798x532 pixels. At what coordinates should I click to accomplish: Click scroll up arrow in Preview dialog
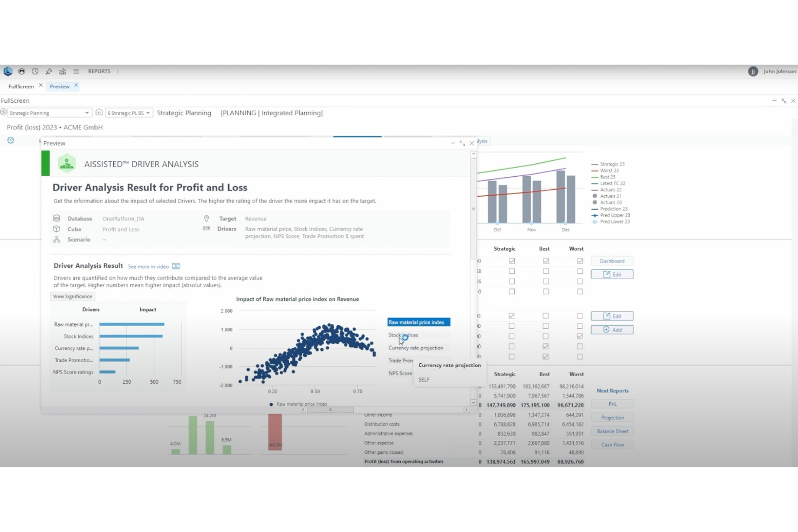click(473, 154)
